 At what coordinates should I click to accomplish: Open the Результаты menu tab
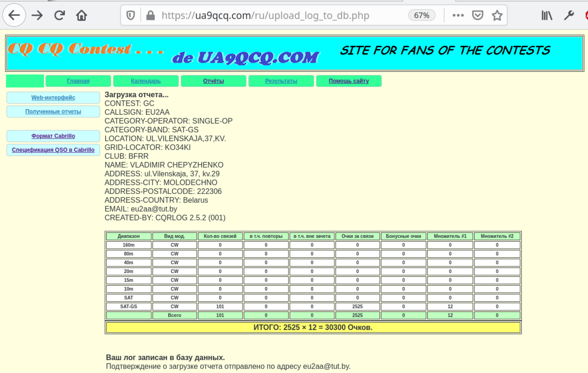[x=281, y=81]
